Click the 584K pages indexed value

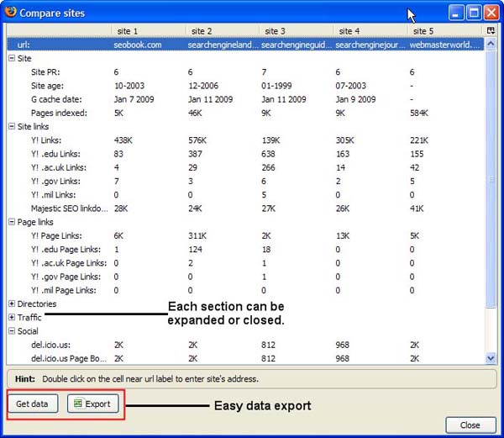click(419, 113)
